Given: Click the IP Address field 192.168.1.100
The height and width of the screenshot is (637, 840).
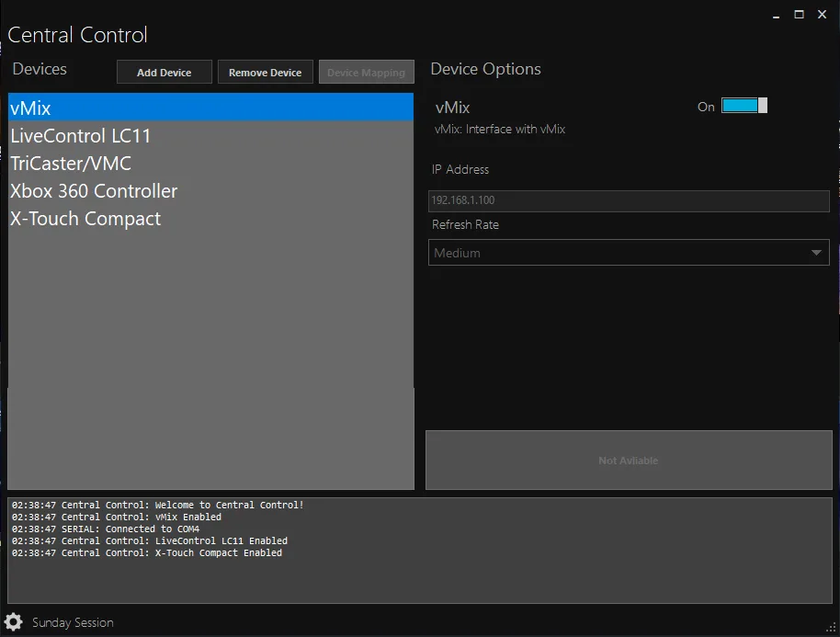Looking at the screenshot, I should 629,200.
